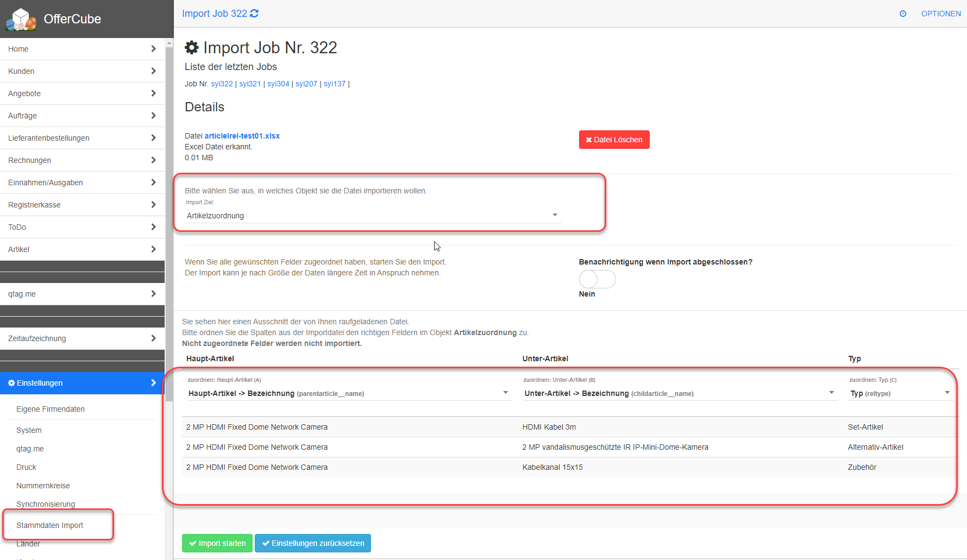
Task: Click the sidebar vertical scrollbar
Action: [169, 217]
